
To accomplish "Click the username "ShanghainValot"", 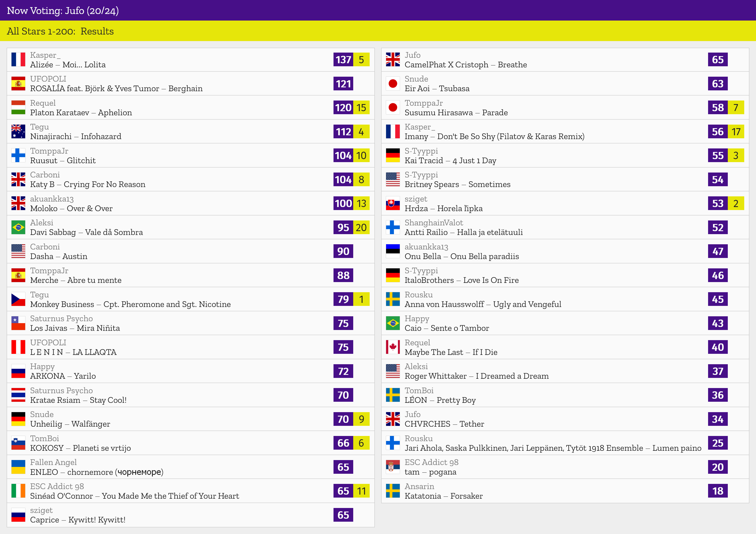I will click(434, 223).
